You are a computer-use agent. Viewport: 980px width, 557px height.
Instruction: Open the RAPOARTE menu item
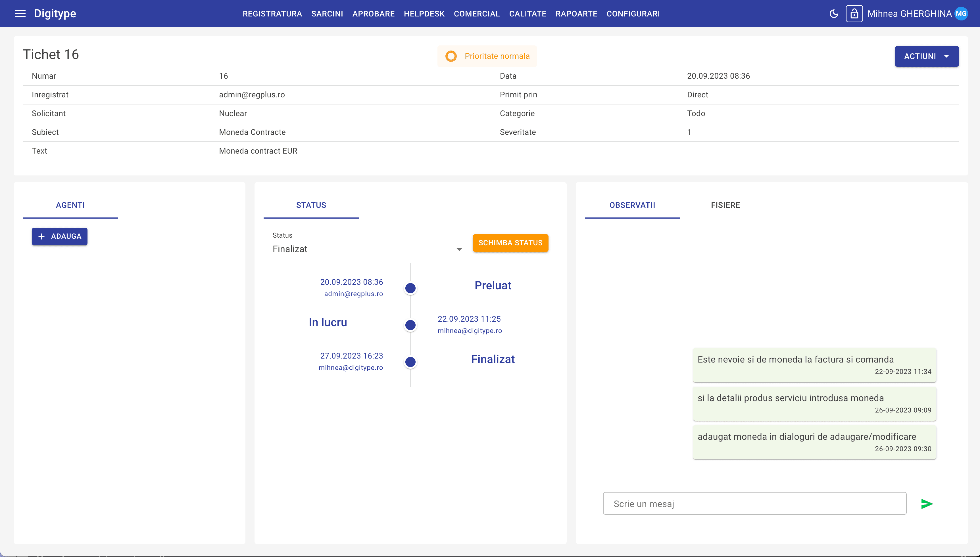tap(576, 13)
